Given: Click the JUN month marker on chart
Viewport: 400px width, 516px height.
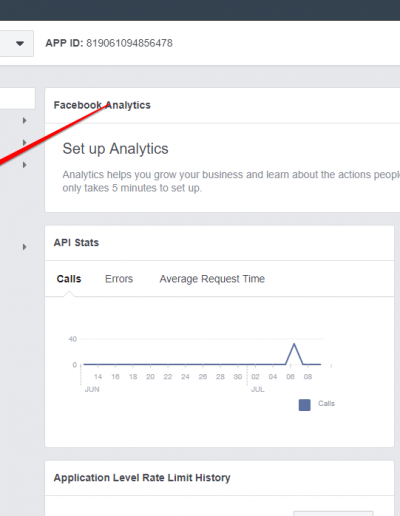Looking at the screenshot, I should point(92,389).
